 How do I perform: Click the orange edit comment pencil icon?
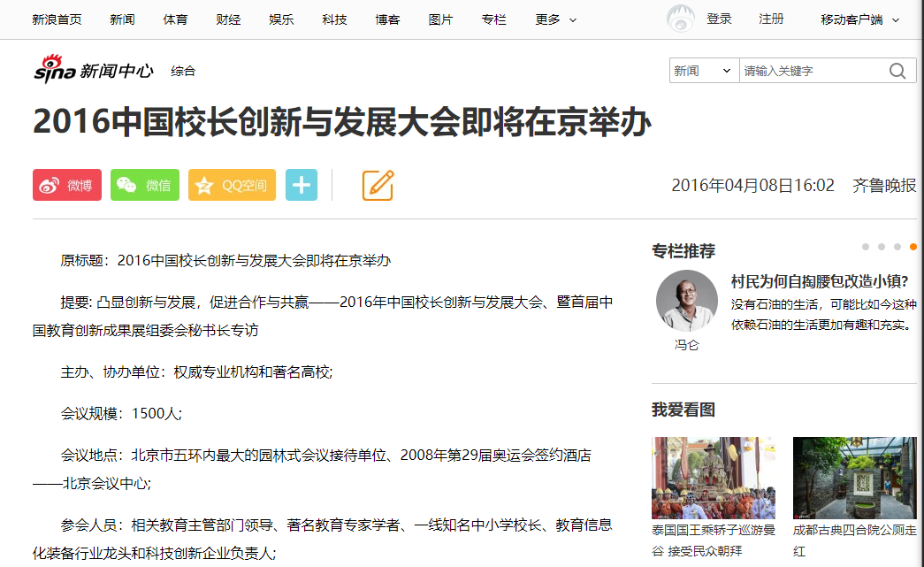tap(378, 185)
